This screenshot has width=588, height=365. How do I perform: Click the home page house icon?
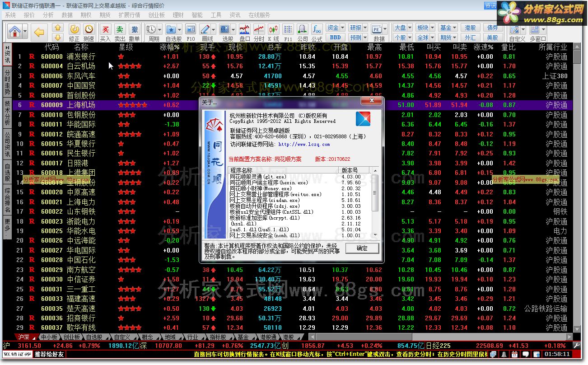(15, 32)
